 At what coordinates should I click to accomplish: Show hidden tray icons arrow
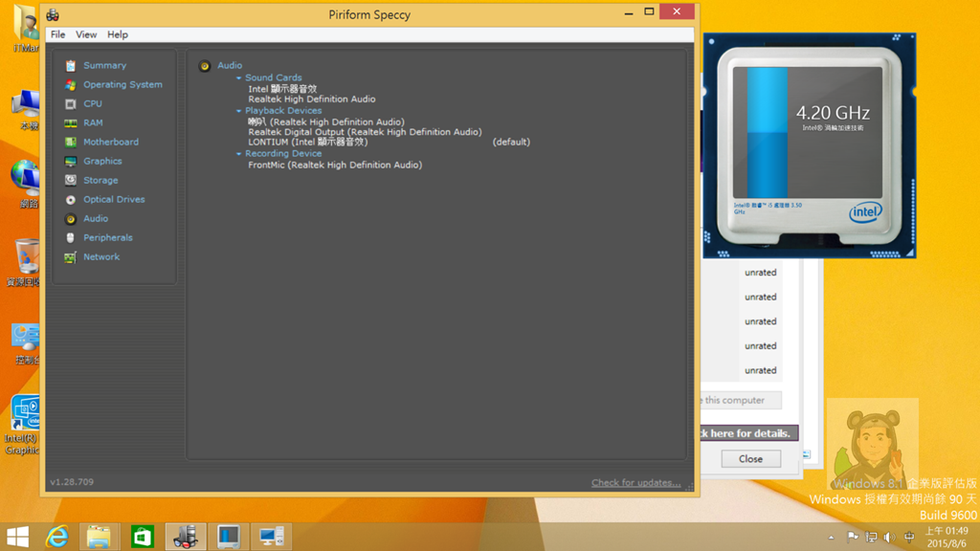point(831,538)
